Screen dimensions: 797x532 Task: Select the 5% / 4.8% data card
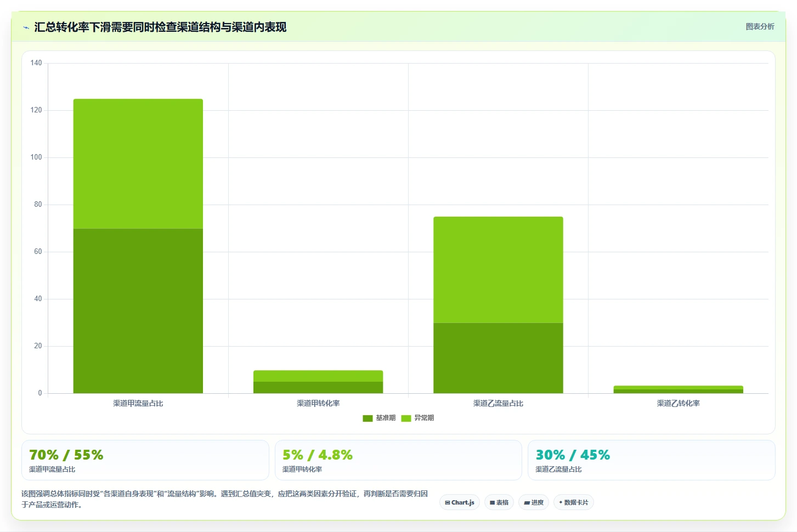coord(398,460)
